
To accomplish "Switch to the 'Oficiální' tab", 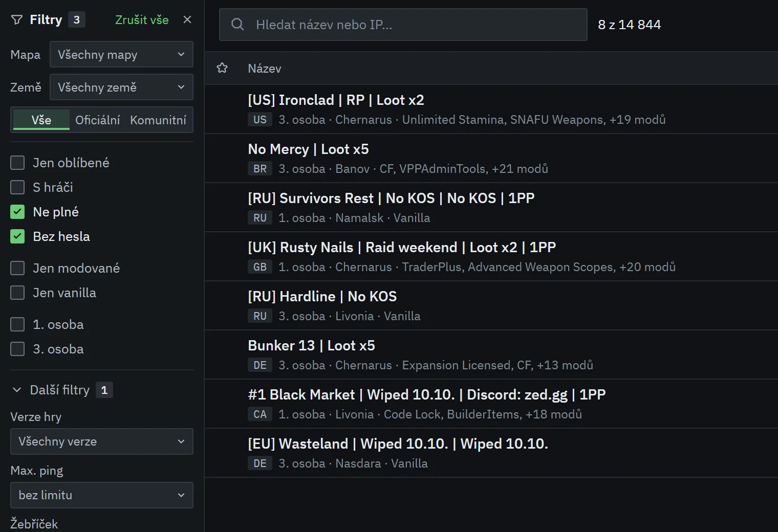I will (x=97, y=120).
